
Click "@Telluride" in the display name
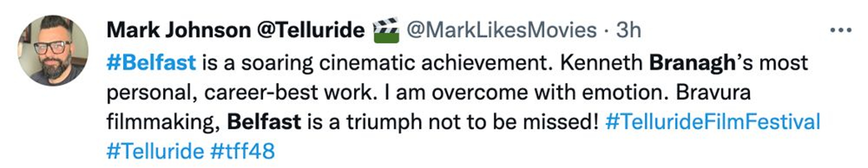click(x=311, y=30)
